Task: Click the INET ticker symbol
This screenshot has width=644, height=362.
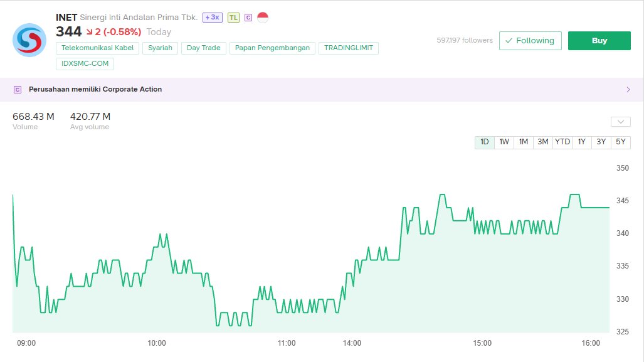Action: coord(66,18)
